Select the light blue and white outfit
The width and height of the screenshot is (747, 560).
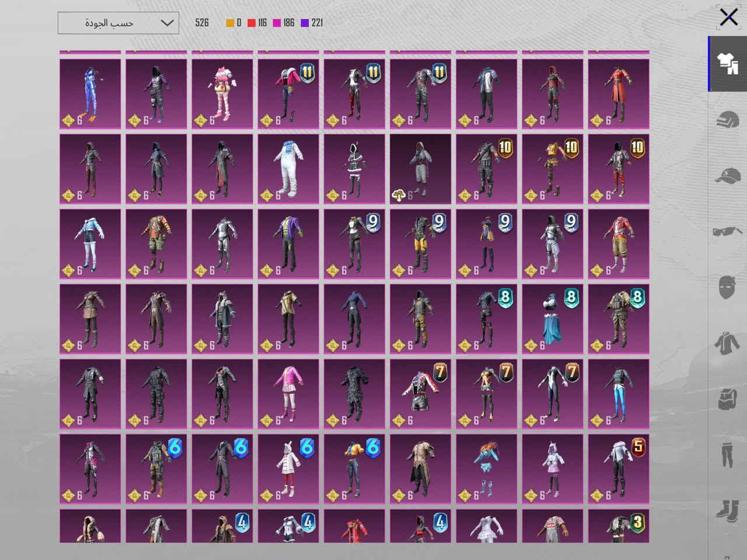click(90, 244)
